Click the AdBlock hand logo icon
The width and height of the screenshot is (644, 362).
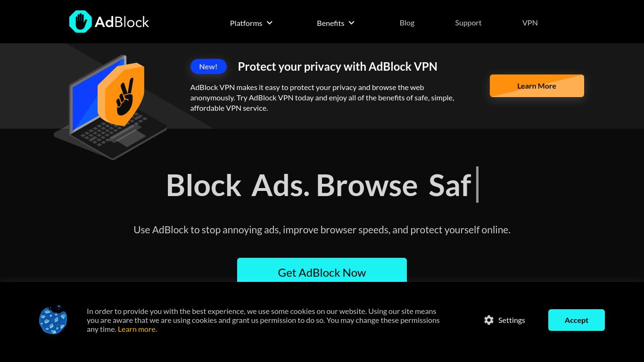coord(80,22)
